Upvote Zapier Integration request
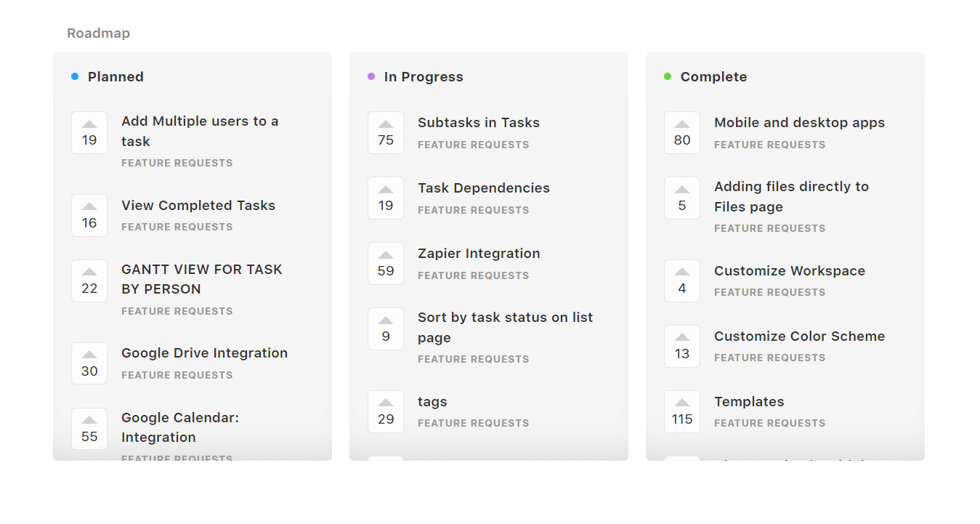 click(386, 263)
